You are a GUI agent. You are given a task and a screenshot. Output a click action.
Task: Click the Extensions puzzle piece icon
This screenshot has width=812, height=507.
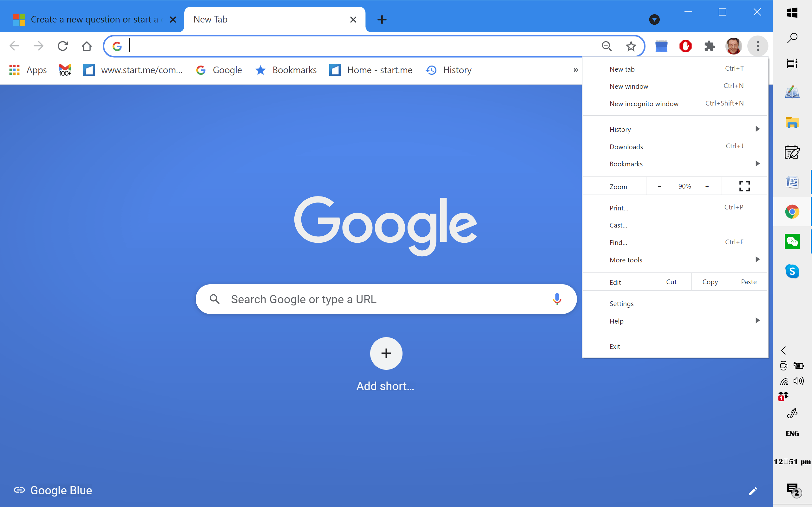point(709,46)
